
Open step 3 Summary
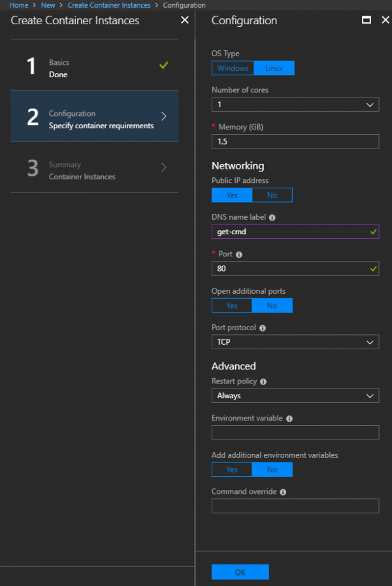95,167
